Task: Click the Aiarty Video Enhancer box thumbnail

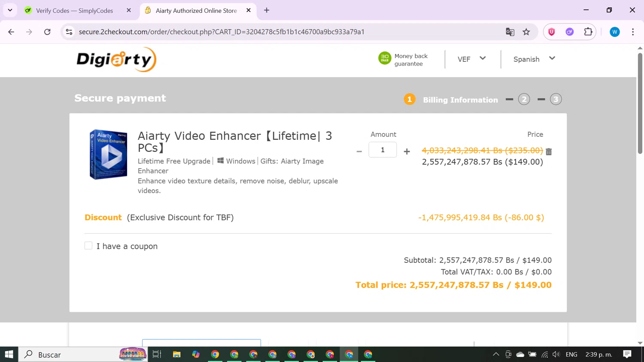Action: [x=108, y=154]
